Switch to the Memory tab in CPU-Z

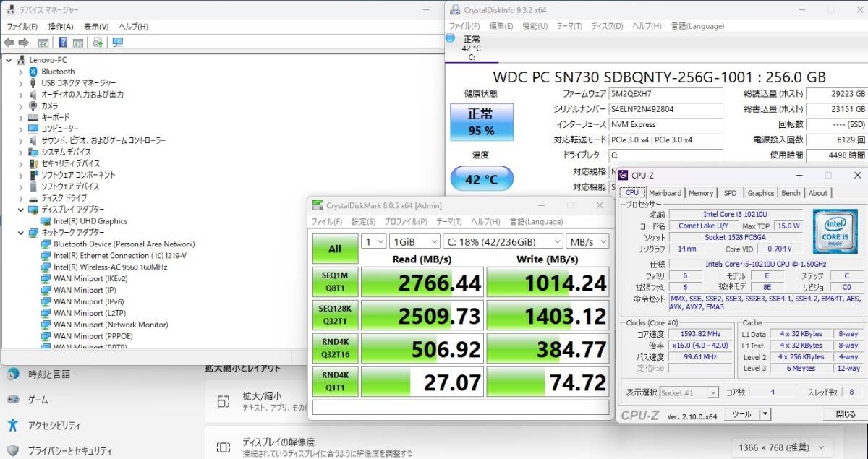click(x=701, y=193)
